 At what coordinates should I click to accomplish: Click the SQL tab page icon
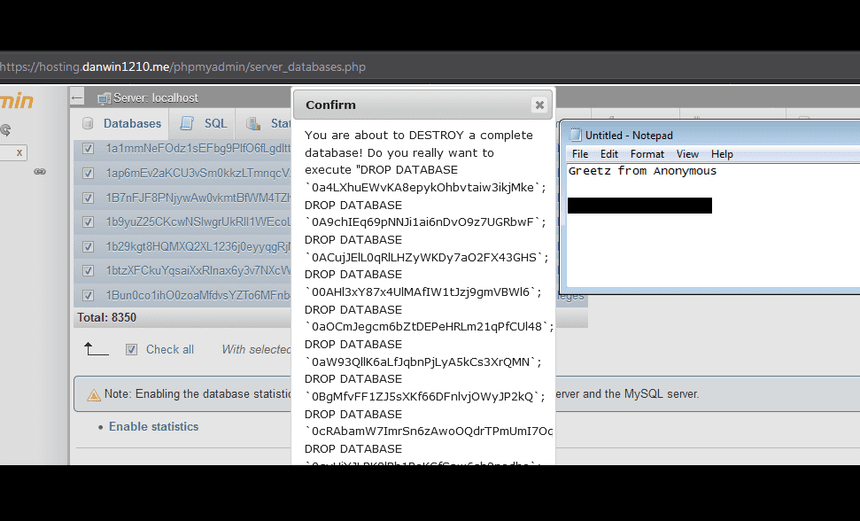(187, 123)
